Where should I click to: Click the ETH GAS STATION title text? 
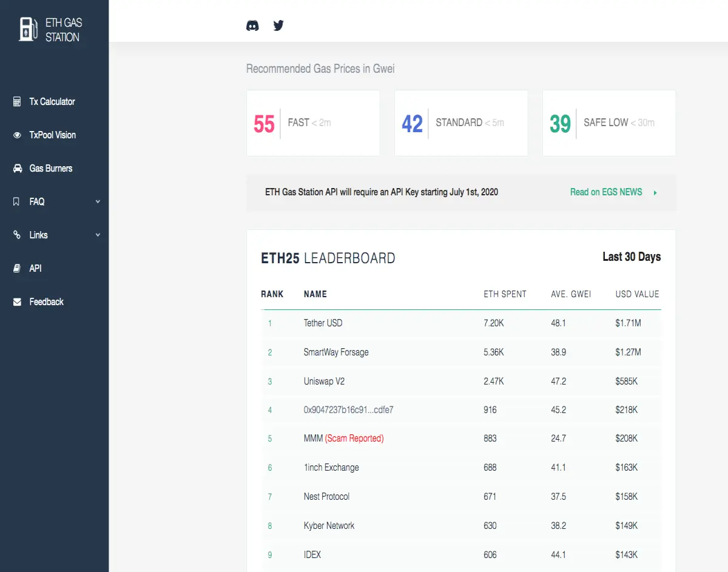[64, 30]
